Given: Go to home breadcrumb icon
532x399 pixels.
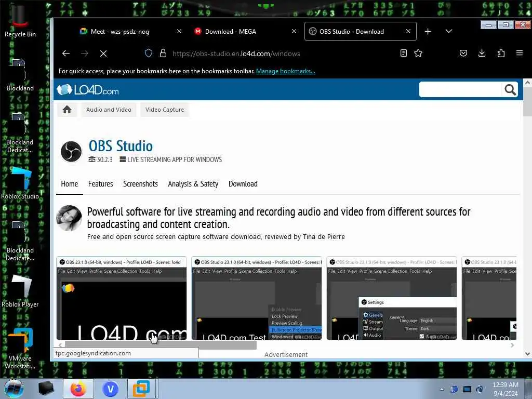Looking at the screenshot, I should [67, 110].
